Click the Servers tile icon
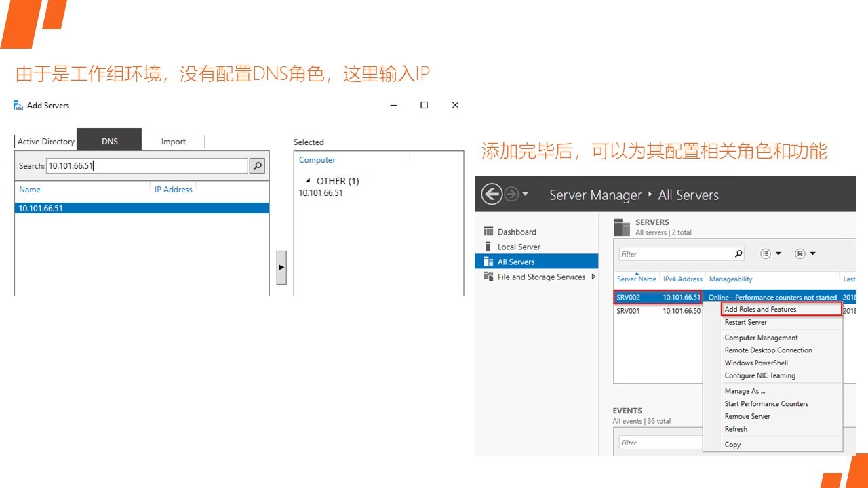The height and width of the screenshot is (488, 868). click(623, 227)
